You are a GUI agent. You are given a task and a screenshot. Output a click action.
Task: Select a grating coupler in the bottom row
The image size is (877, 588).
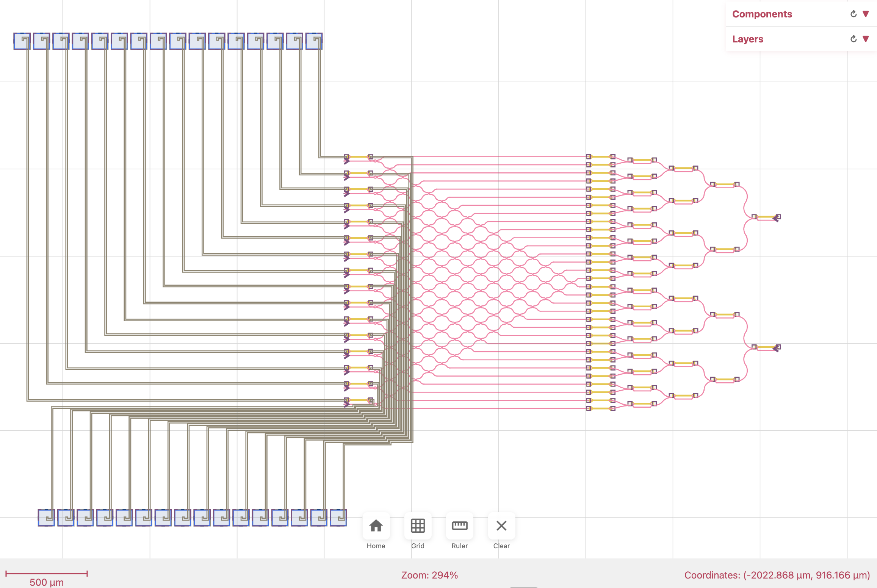[46, 518]
